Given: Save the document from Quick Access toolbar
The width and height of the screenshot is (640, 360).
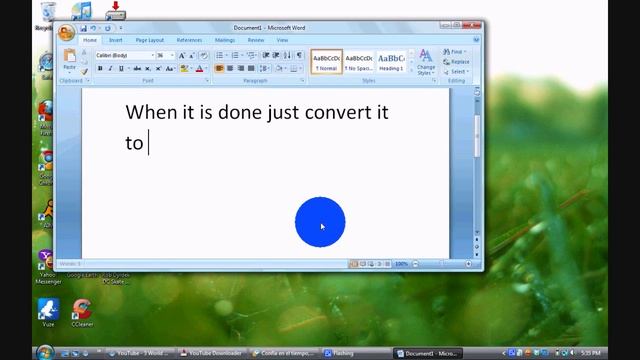Looking at the screenshot, I should [x=83, y=28].
